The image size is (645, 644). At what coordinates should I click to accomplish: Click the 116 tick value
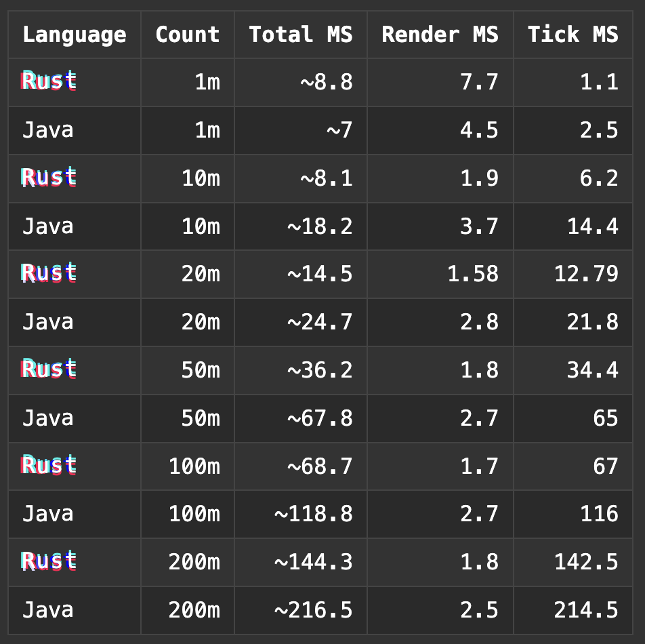point(599,514)
